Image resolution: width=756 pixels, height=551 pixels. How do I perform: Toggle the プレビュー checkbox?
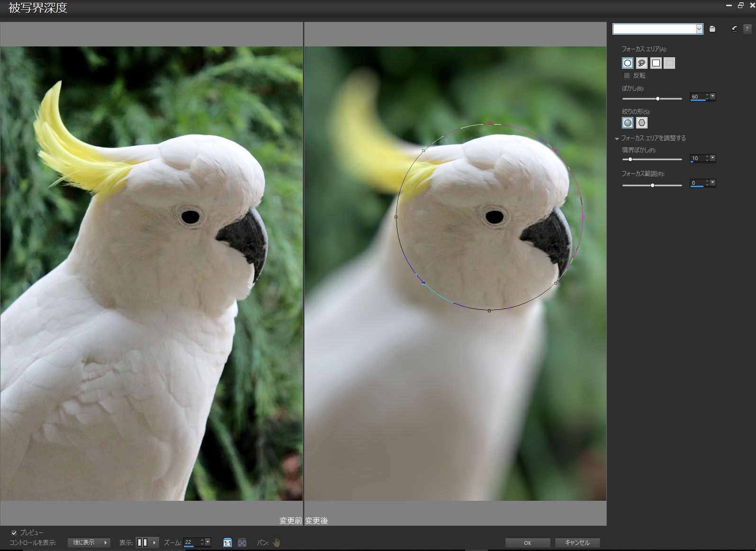[x=14, y=533]
